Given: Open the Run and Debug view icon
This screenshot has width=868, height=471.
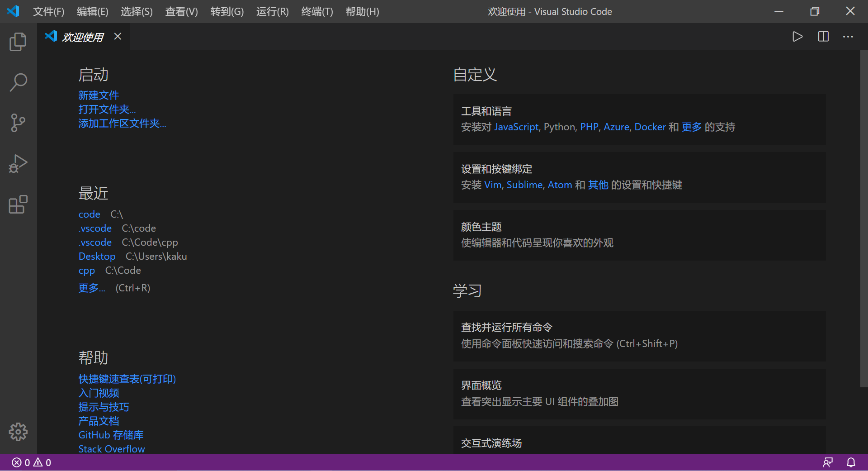Looking at the screenshot, I should [x=18, y=164].
